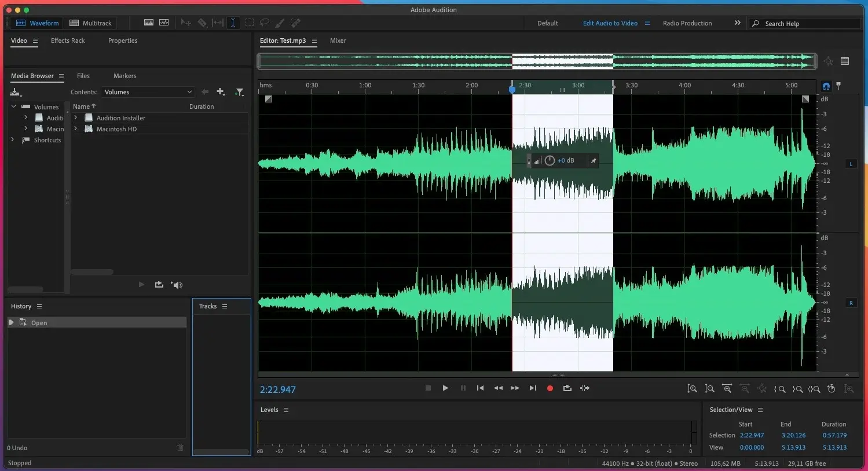Select the Spot Healing Brush tool
The width and height of the screenshot is (868, 471).
pyautogui.click(x=295, y=23)
